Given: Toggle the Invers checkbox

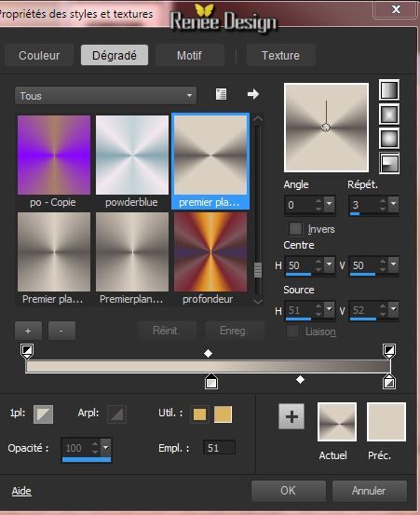Looking at the screenshot, I should click(295, 228).
